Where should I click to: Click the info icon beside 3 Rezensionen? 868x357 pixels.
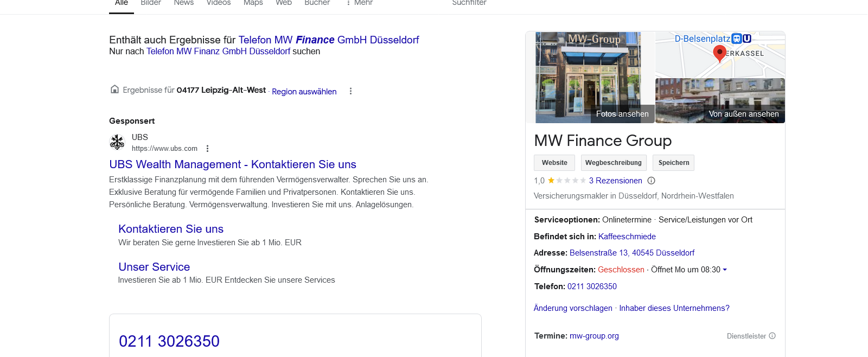pyautogui.click(x=651, y=181)
